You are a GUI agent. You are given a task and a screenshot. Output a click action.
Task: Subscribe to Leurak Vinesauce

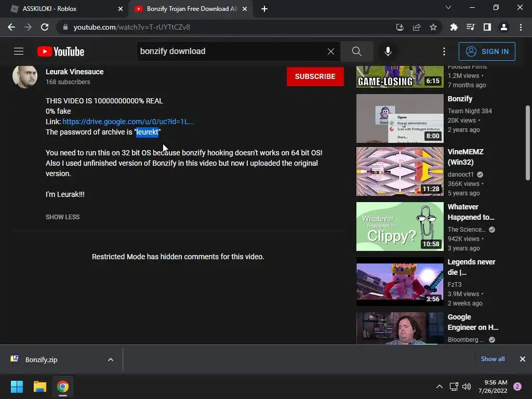[x=315, y=76]
